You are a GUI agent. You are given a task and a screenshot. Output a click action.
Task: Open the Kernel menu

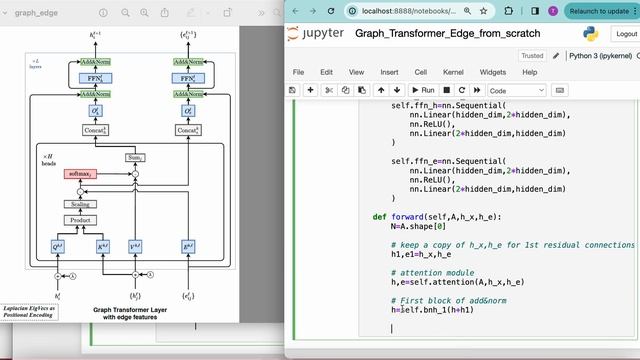pos(453,72)
